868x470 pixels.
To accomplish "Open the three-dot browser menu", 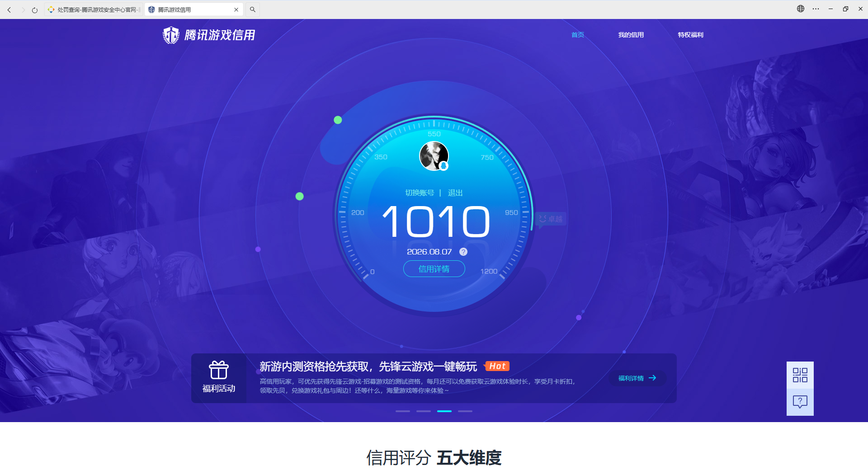I will pyautogui.click(x=816, y=9).
